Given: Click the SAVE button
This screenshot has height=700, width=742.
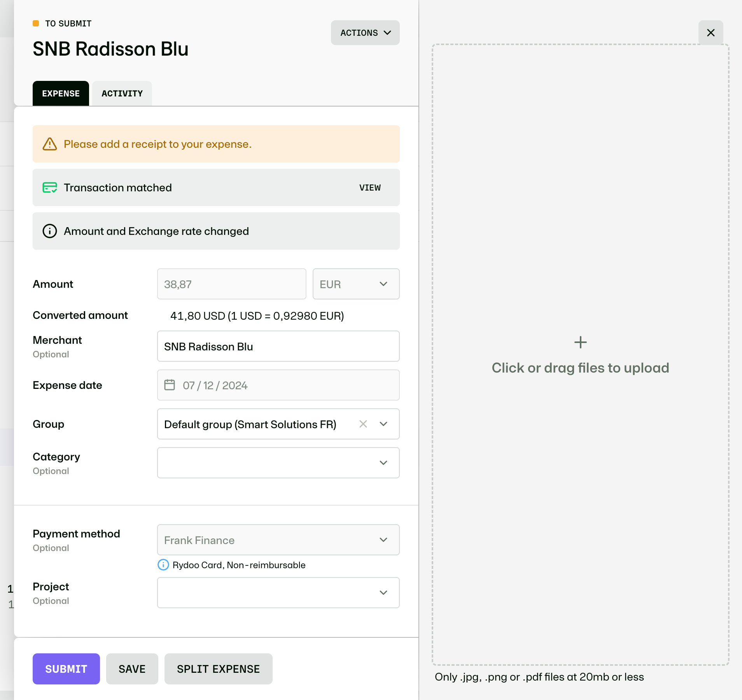Looking at the screenshot, I should point(132,669).
